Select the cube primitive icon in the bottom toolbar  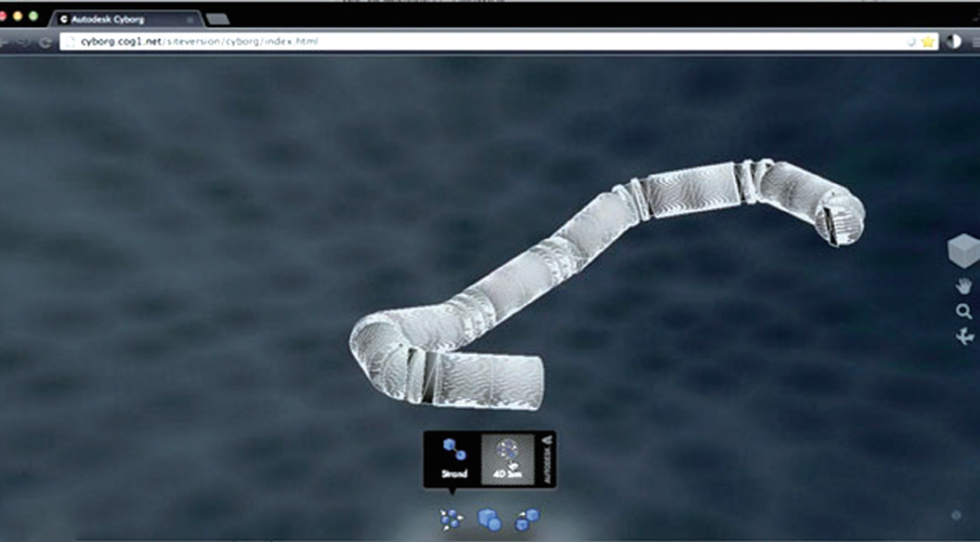tap(489, 518)
